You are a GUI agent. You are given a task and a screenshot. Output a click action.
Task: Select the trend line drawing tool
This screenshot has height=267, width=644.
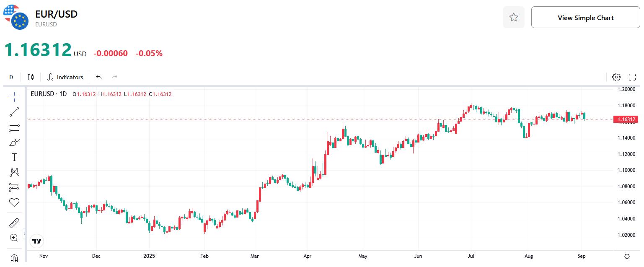(x=14, y=111)
